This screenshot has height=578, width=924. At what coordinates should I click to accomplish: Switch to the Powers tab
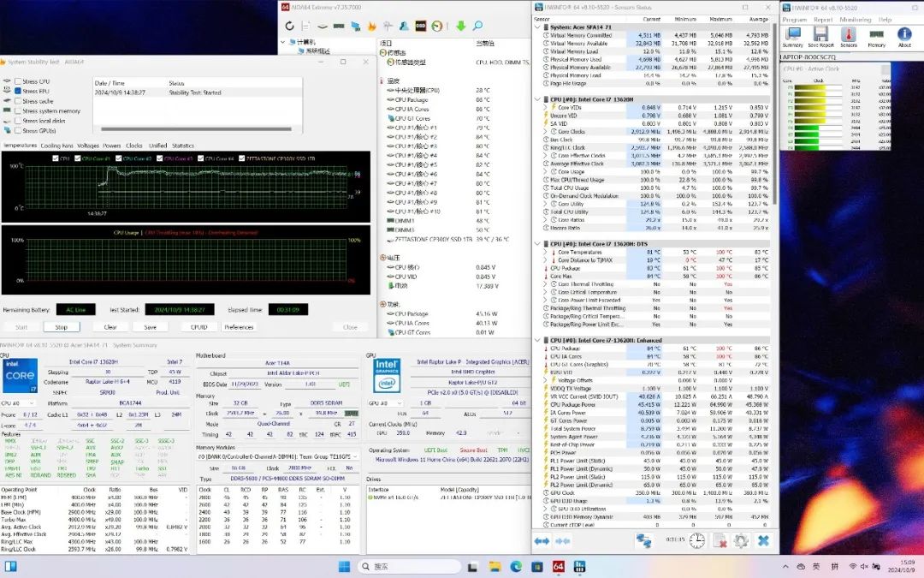(x=112, y=146)
